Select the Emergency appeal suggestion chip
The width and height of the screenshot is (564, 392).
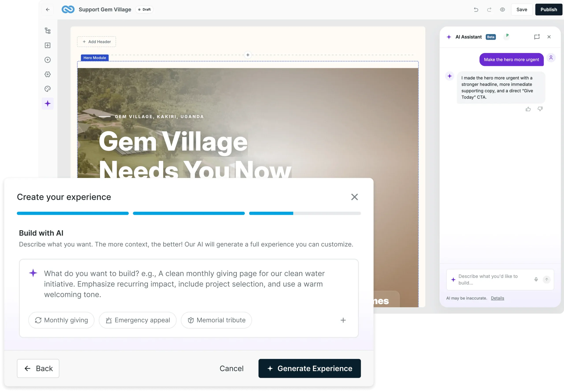(137, 320)
